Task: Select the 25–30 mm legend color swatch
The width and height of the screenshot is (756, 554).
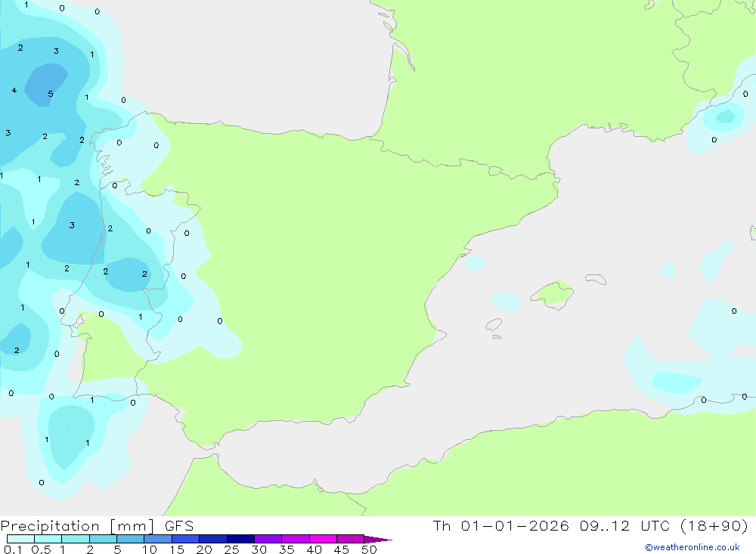Action: [x=240, y=539]
